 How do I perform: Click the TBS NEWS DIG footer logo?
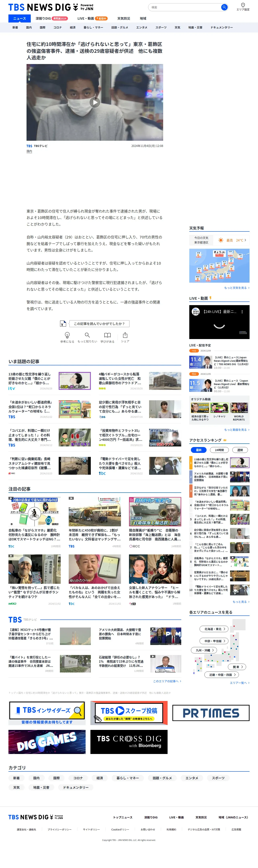(36, 817)
